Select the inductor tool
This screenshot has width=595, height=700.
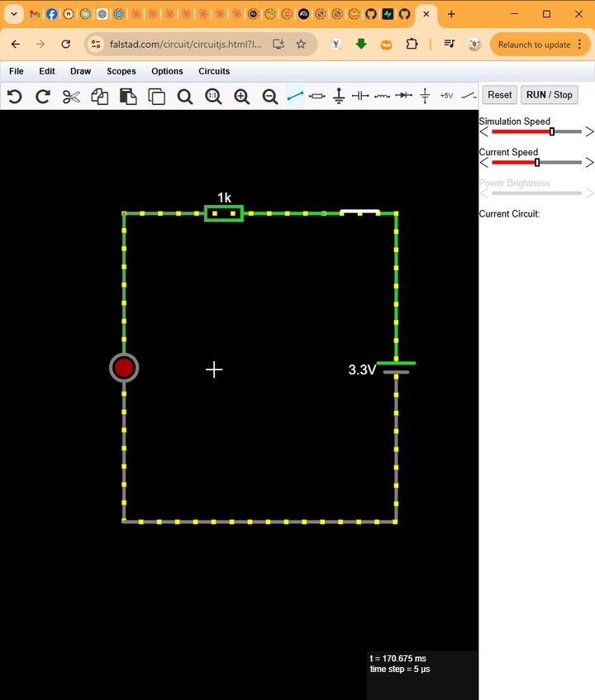(x=382, y=96)
